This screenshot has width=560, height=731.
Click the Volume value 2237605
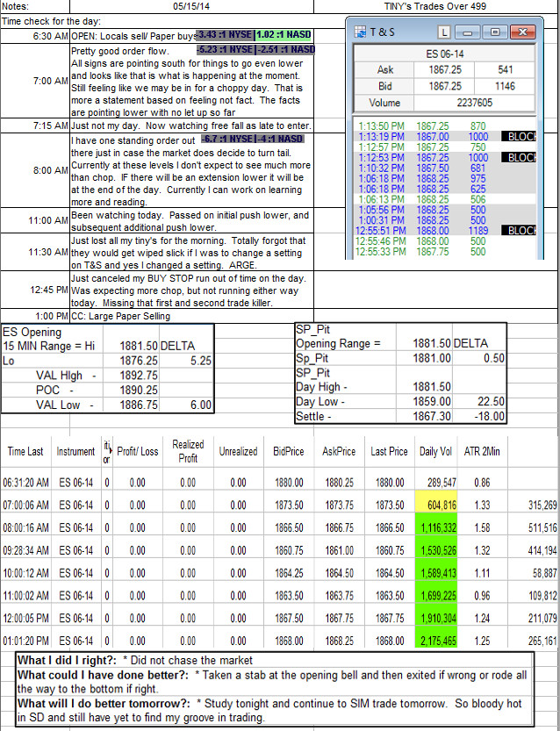[474, 103]
